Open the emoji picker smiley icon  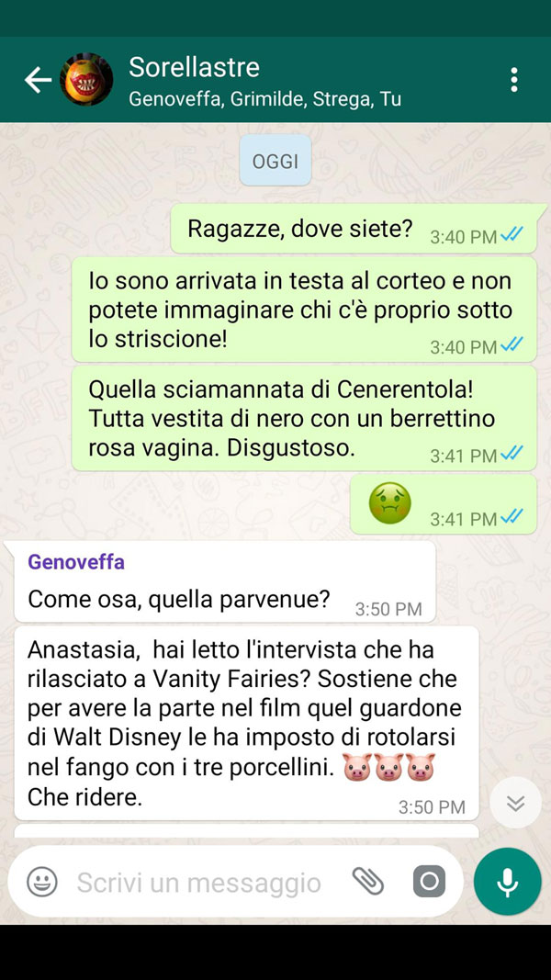[x=42, y=882]
